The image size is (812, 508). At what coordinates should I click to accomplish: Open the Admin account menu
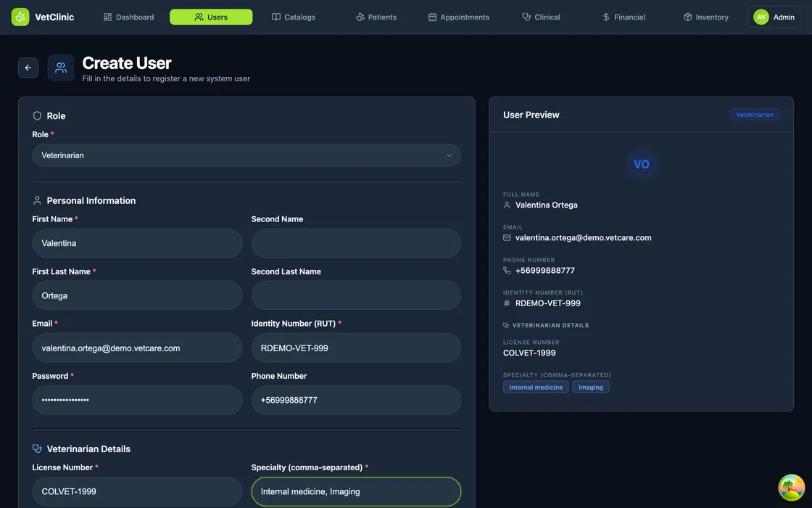click(774, 17)
